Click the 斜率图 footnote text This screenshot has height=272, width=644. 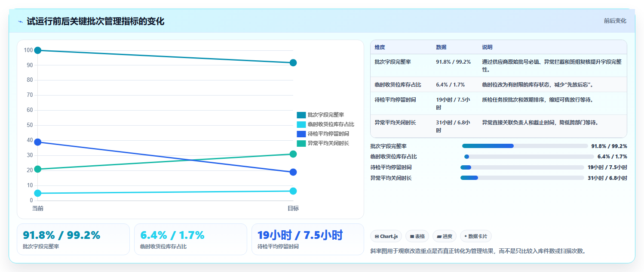click(x=478, y=251)
